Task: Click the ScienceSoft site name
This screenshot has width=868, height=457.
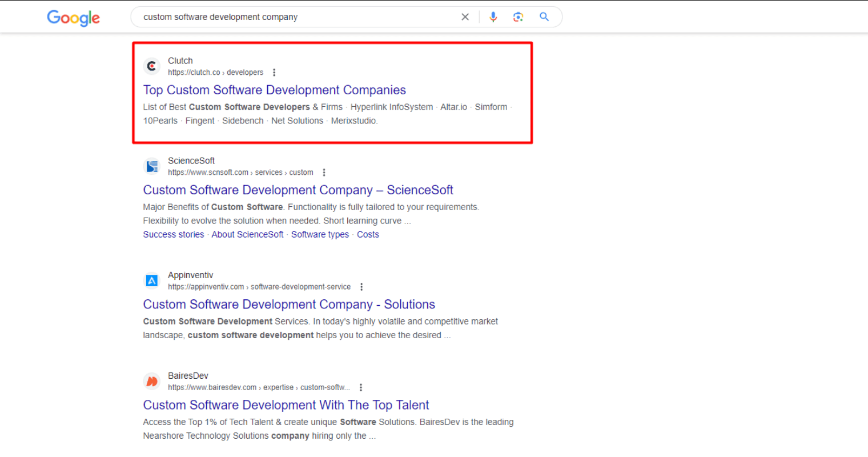Action: click(191, 161)
